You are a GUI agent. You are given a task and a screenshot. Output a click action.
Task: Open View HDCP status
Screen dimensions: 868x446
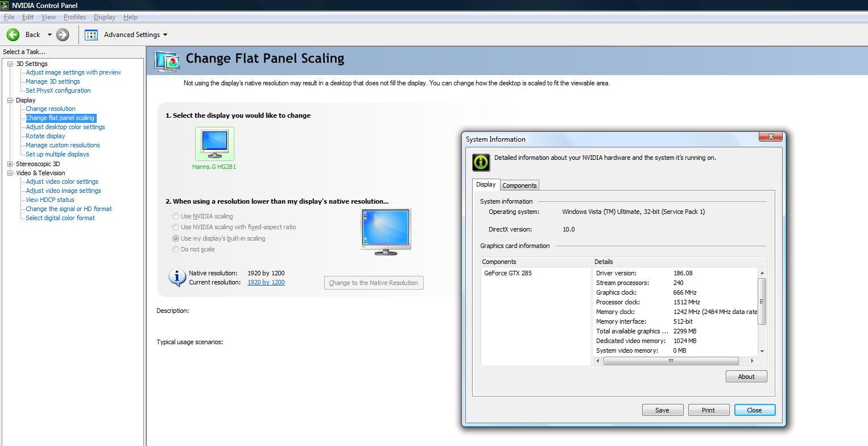click(x=50, y=200)
